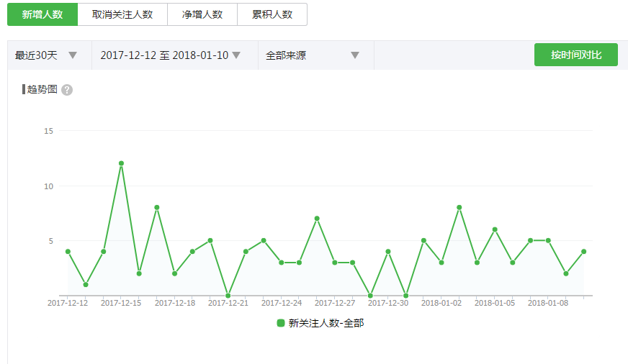The height and width of the screenshot is (364, 628).
Task: Switch to the 取消关注人数 tab
Action: click(x=122, y=14)
